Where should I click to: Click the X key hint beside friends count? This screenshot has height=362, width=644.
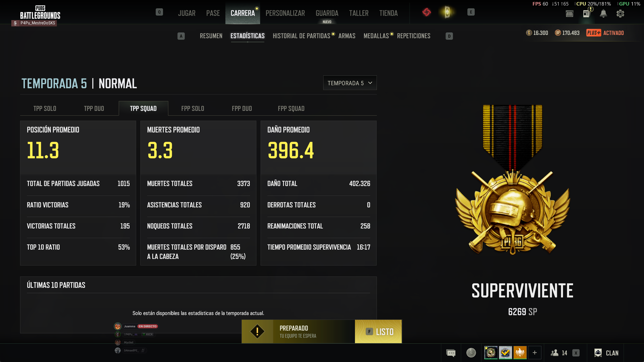click(x=576, y=353)
